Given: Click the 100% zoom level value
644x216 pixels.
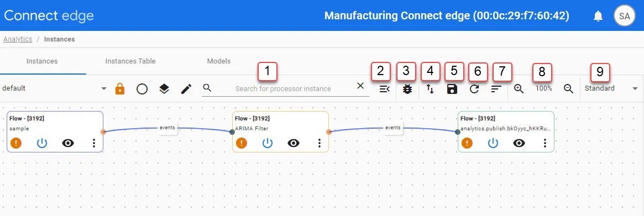Looking at the screenshot, I should [543, 88].
